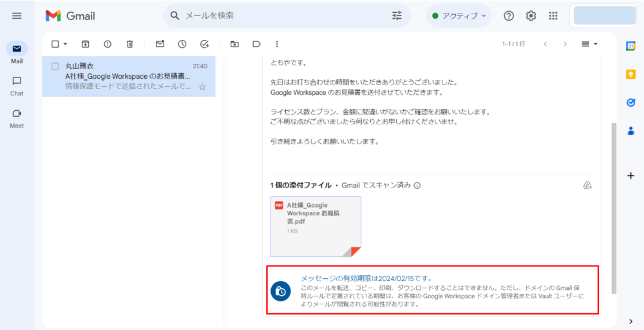Click 1個の添付ファイル label text

point(301,186)
